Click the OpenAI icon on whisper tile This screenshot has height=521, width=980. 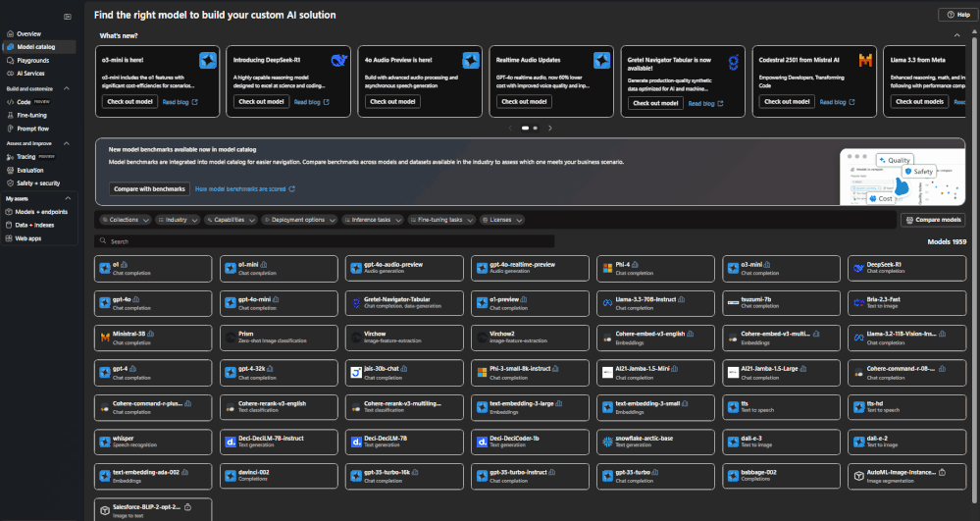pos(105,443)
